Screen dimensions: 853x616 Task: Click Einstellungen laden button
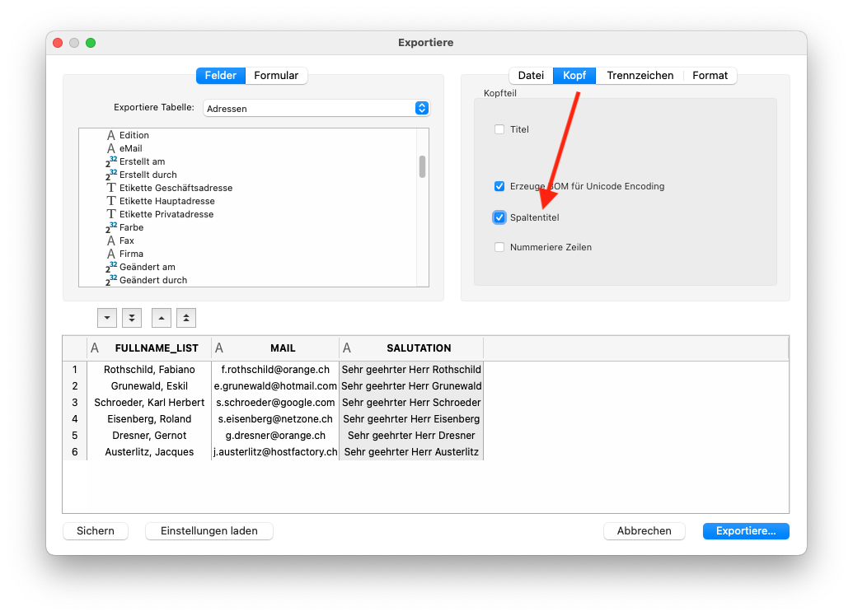click(x=209, y=531)
